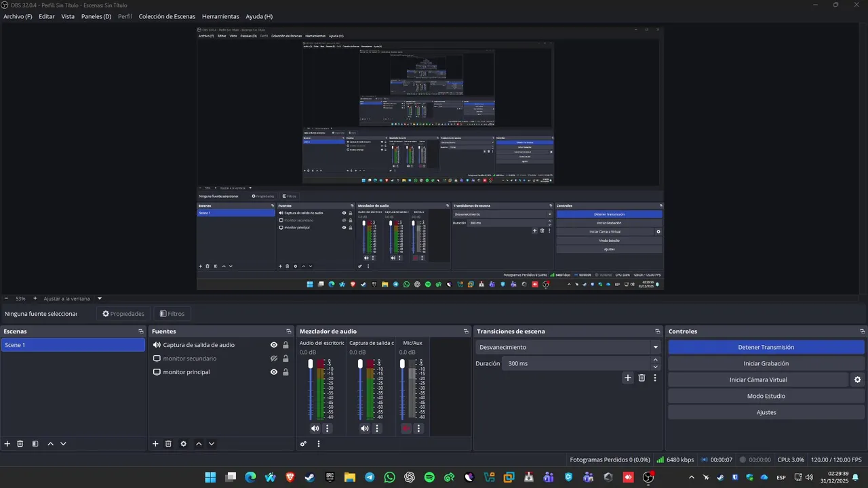
Task: Click the Ajustes button
Action: pyautogui.click(x=766, y=412)
